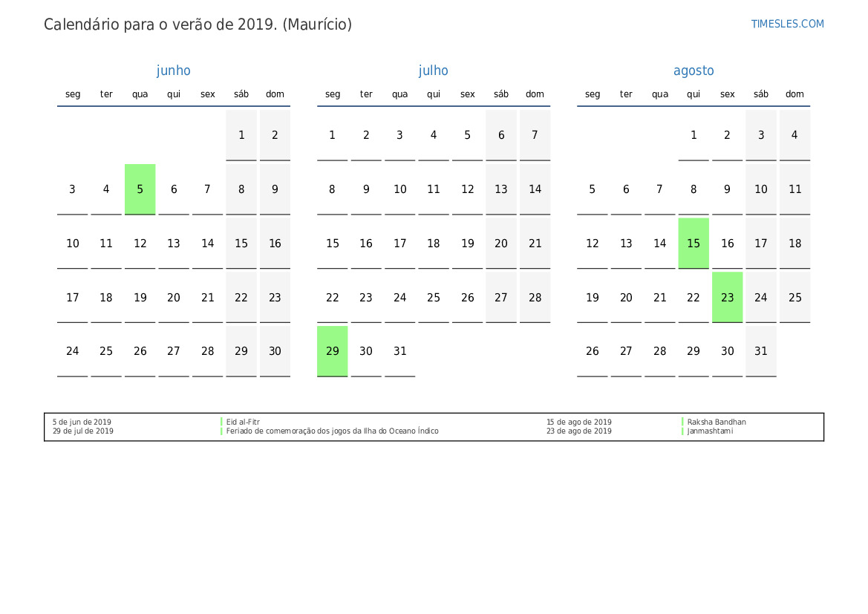Click highlighted June 5 holiday cell

(140, 189)
